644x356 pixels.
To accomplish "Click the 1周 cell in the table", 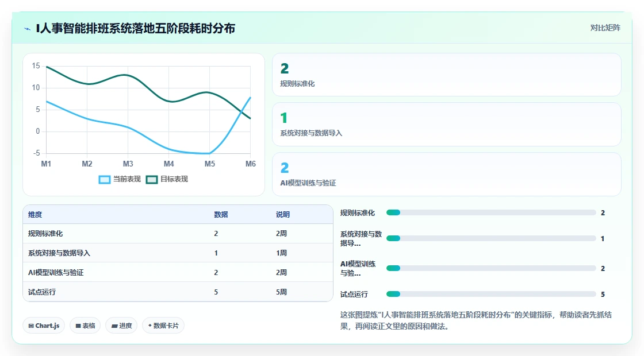I will coord(281,253).
